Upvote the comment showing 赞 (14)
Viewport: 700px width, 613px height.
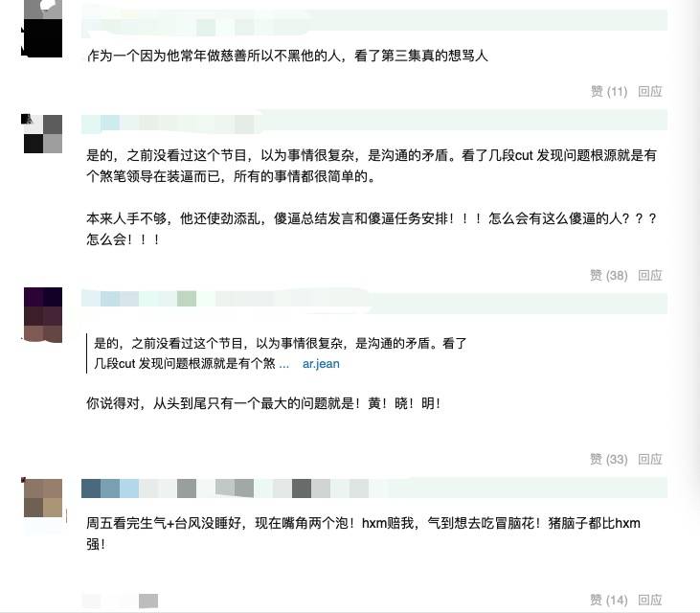[x=608, y=600]
